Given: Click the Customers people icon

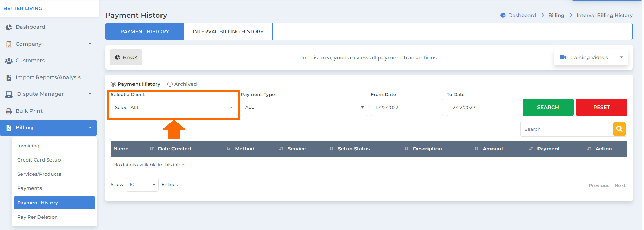Looking at the screenshot, I should click(x=9, y=61).
